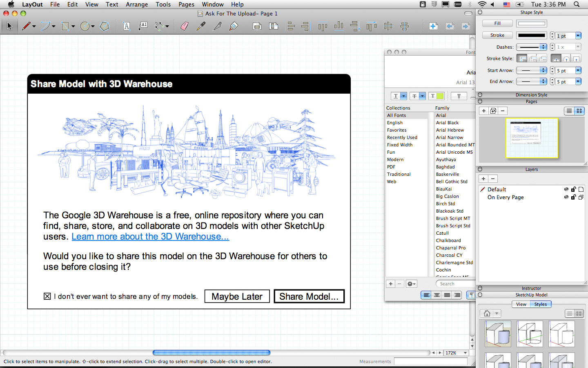Activate the Text tool
The image size is (588, 368).
(127, 26)
